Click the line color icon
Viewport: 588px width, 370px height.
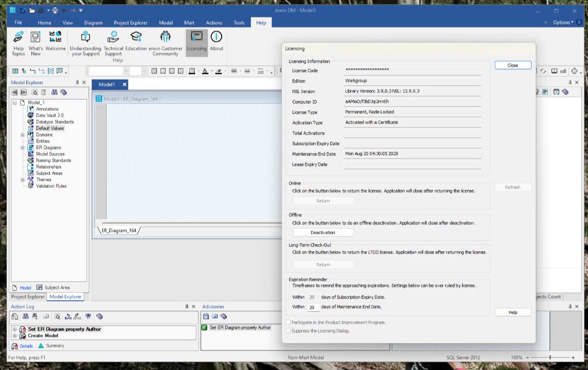point(219,71)
